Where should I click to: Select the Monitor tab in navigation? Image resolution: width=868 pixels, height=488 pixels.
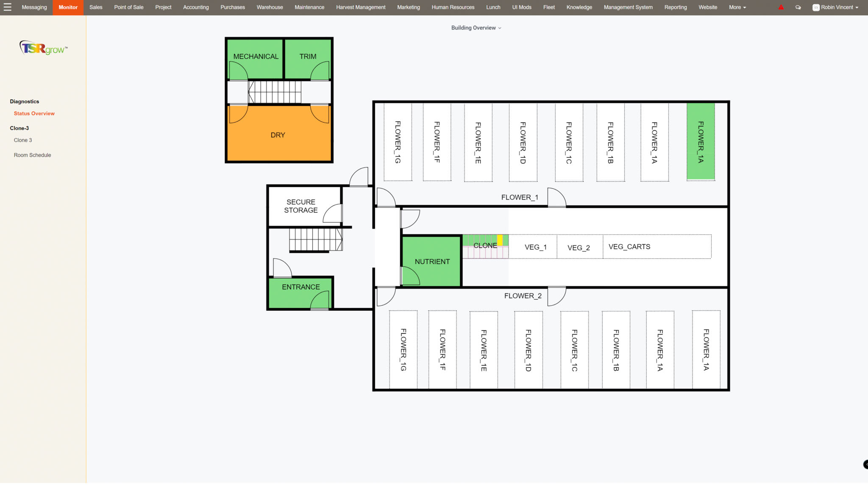pos(67,7)
